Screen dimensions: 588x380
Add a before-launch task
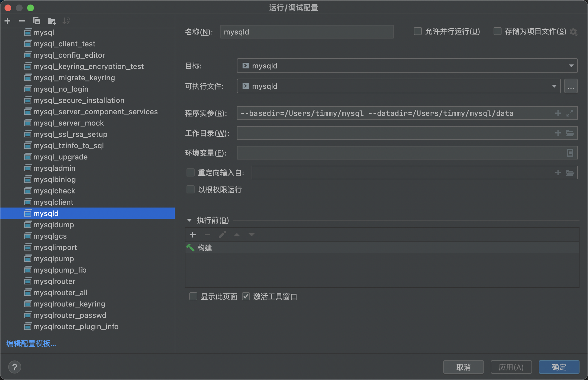click(x=193, y=235)
